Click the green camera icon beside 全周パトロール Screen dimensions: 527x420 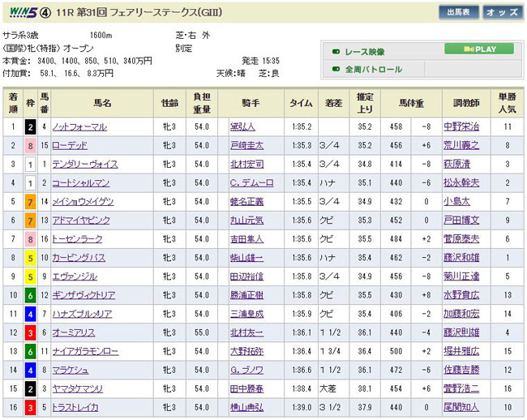[x=336, y=70]
